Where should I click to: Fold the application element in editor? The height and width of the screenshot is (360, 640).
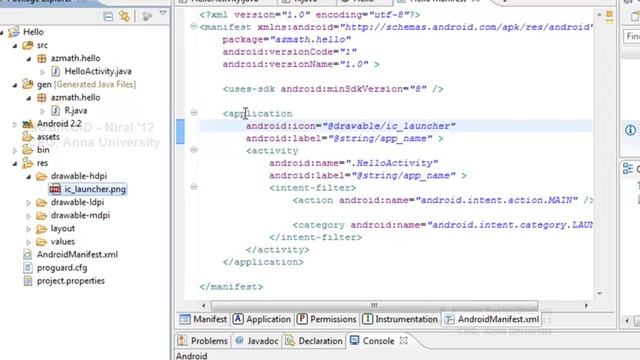(x=194, y=112)
